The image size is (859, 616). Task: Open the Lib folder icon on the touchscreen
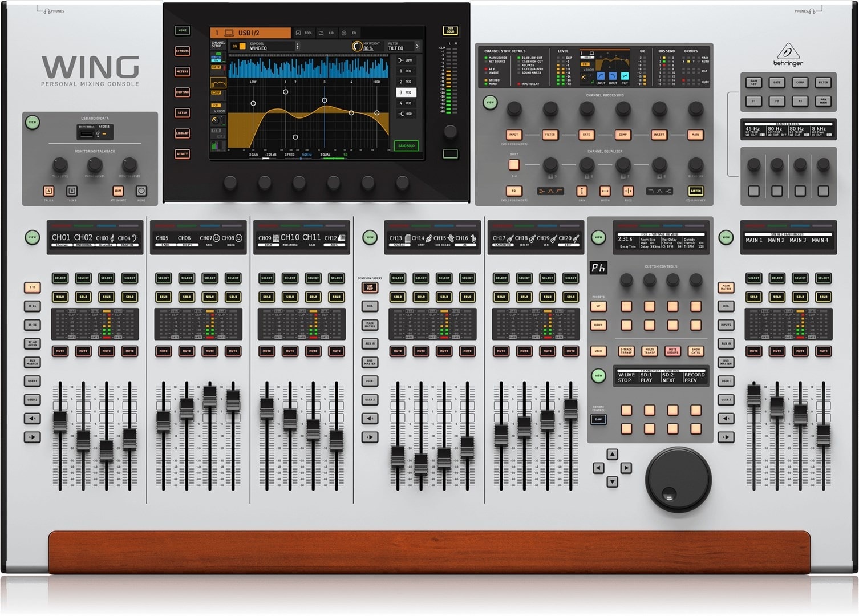pos(322,33)
